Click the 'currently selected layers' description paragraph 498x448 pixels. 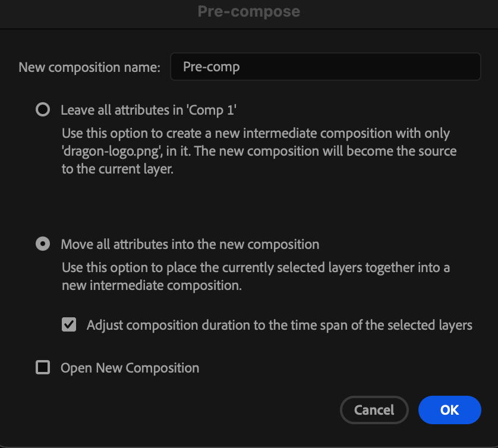(256, 276)
